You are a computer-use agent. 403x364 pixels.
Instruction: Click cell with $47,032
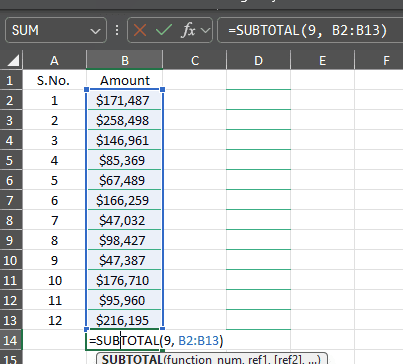125,220
